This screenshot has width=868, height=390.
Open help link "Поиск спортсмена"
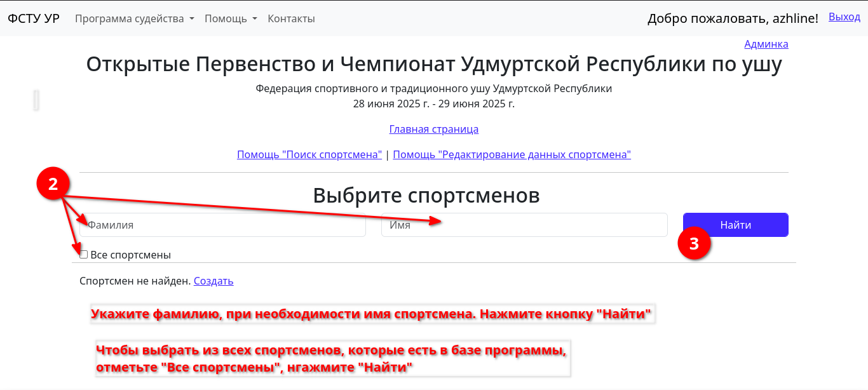(309, 154)
